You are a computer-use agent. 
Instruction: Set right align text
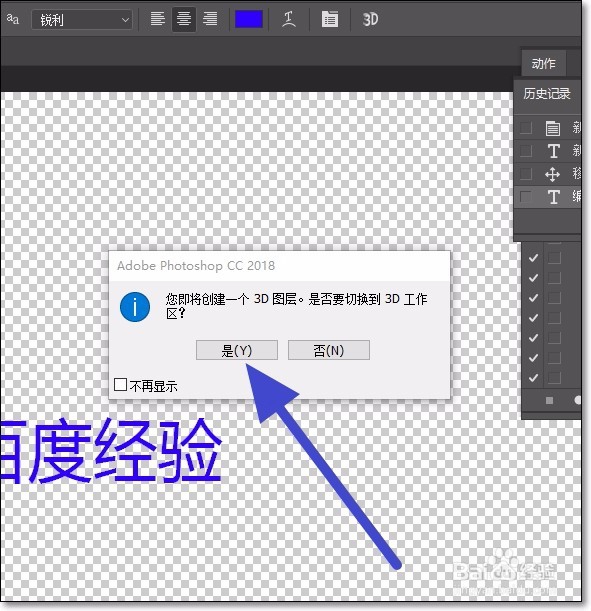click(210, 19)
